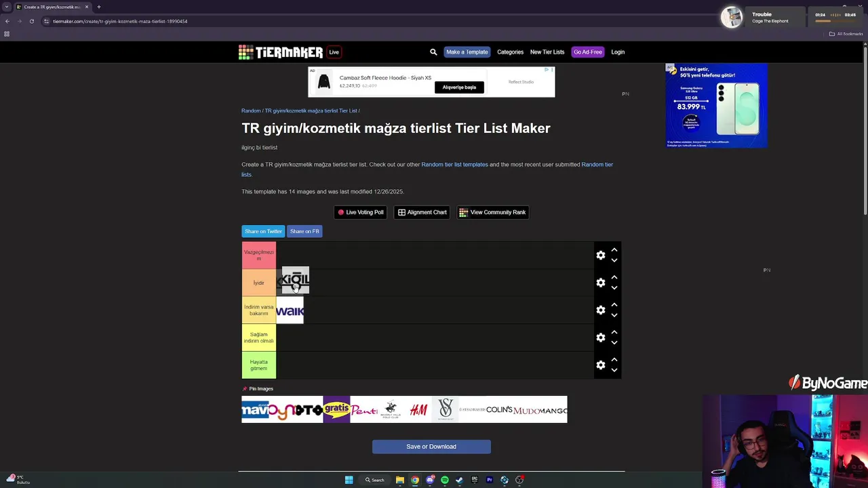Viewport: 868px width, 488px height.
Task: Pick the Stradivarius logo image
Action: point(472,409)
